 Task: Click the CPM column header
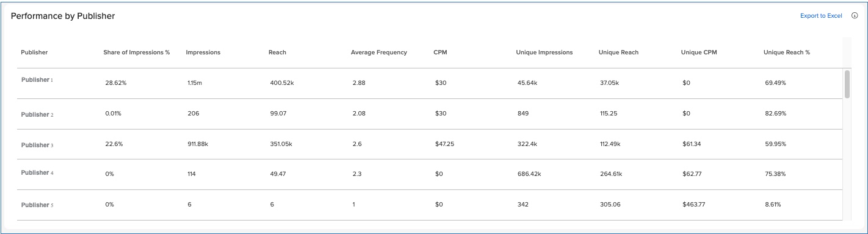(x=440, y=53)
